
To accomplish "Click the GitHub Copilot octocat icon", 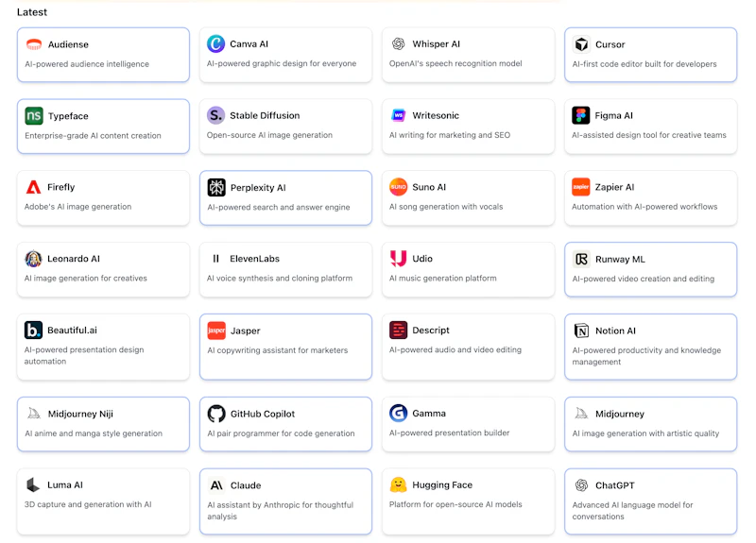I will pos(216,414).
